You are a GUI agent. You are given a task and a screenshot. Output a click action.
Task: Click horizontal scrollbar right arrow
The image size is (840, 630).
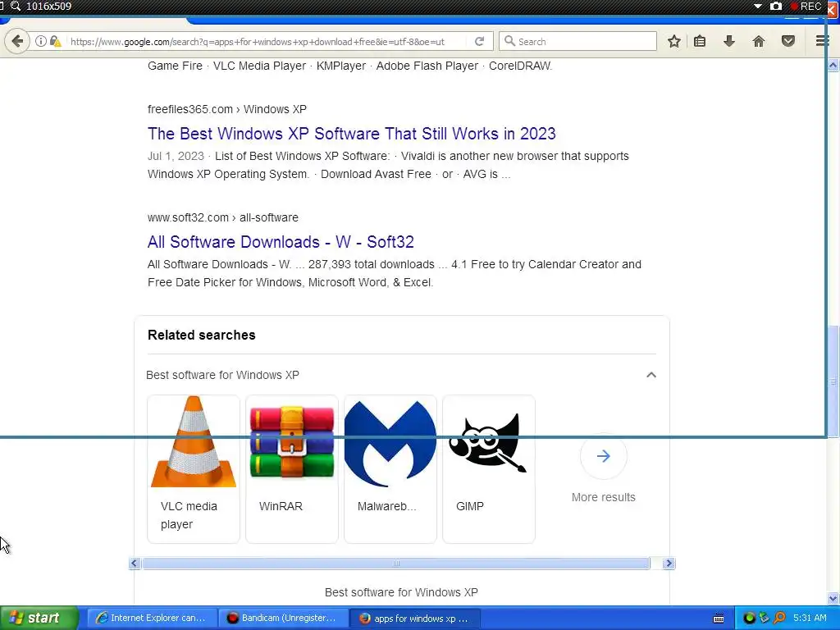coord(669,563)
